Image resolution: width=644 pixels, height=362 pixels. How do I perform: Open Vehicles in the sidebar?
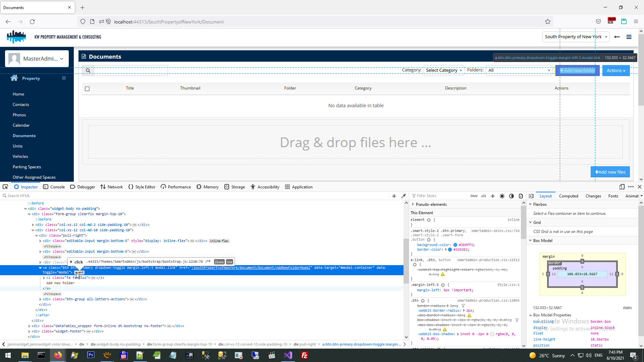point(20,157)
